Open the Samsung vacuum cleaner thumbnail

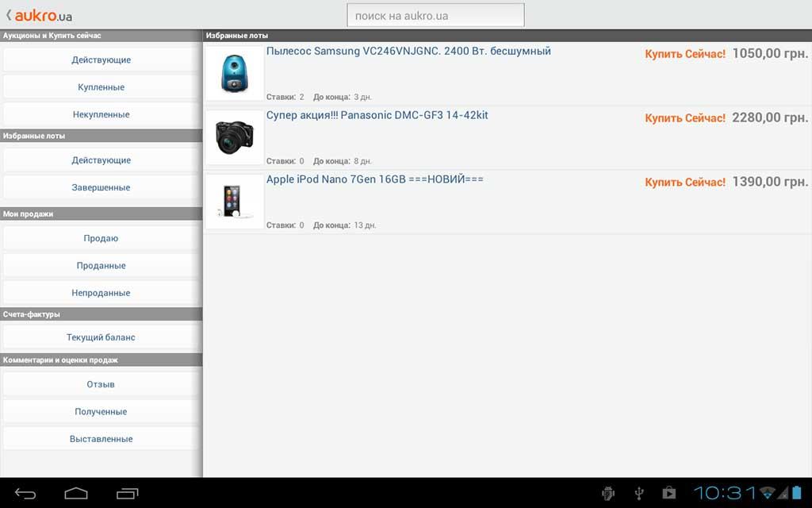coord(235,74)
